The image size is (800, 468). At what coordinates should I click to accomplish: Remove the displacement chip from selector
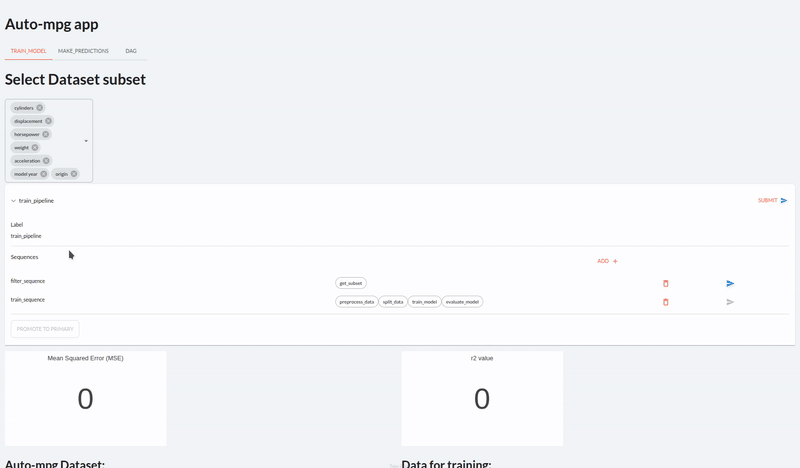coord(48,121)
